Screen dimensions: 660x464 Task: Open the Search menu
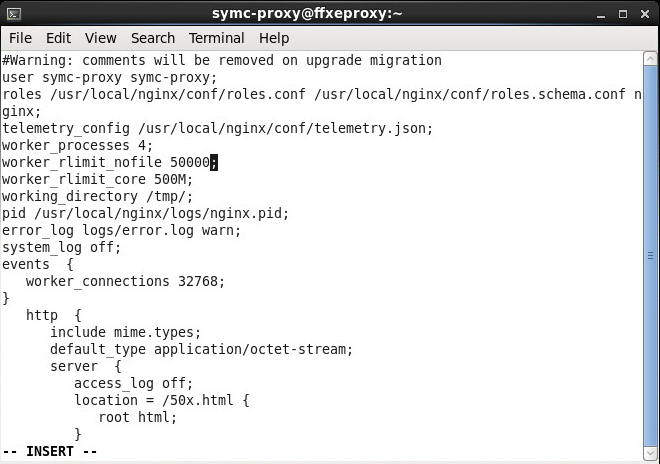point(152,38)
